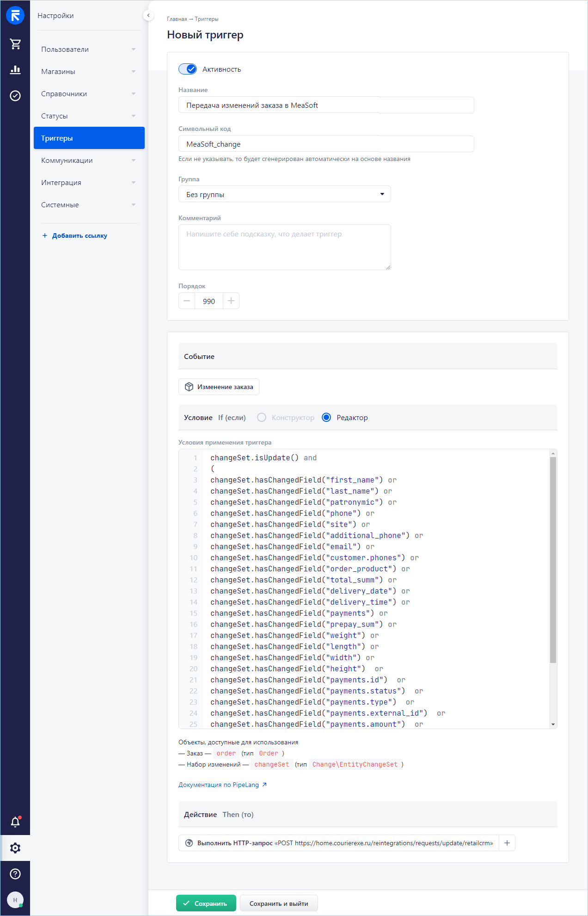Open Документация по PipeLang link

click(222, 785)
